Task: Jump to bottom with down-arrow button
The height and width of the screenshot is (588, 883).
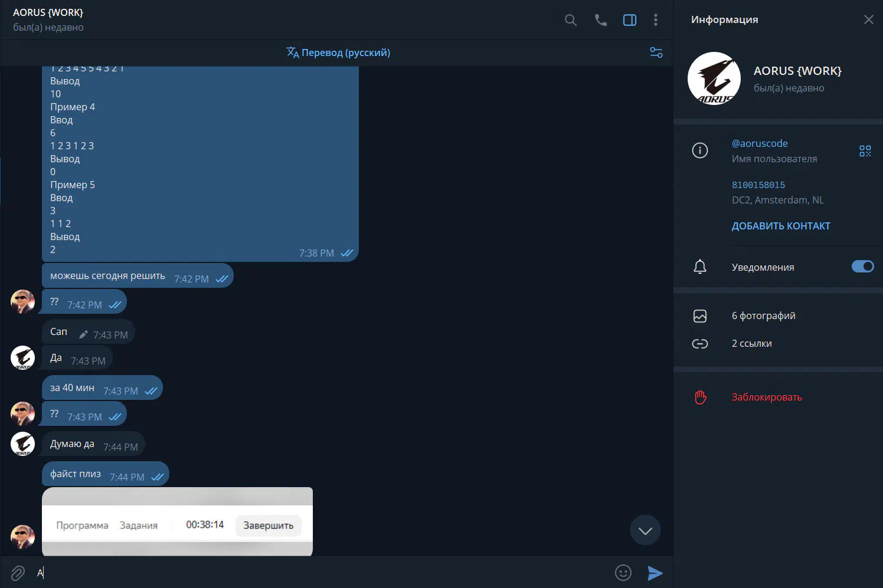Action: pos(645,530)
